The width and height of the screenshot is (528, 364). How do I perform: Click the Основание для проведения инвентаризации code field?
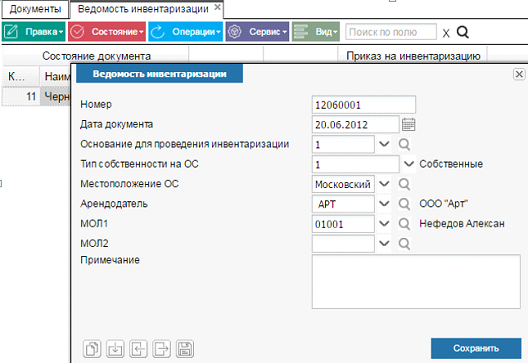click(343, 144)
